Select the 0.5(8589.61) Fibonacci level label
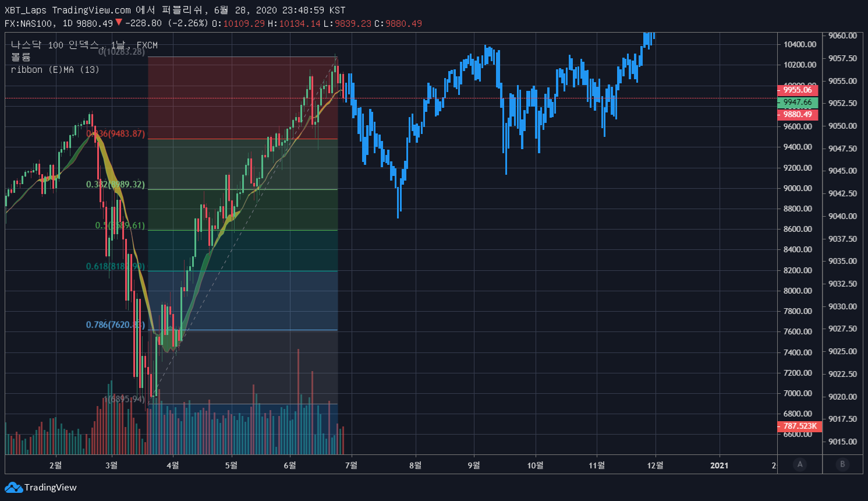This screenshot has width=868, height=501. [120, 225]
